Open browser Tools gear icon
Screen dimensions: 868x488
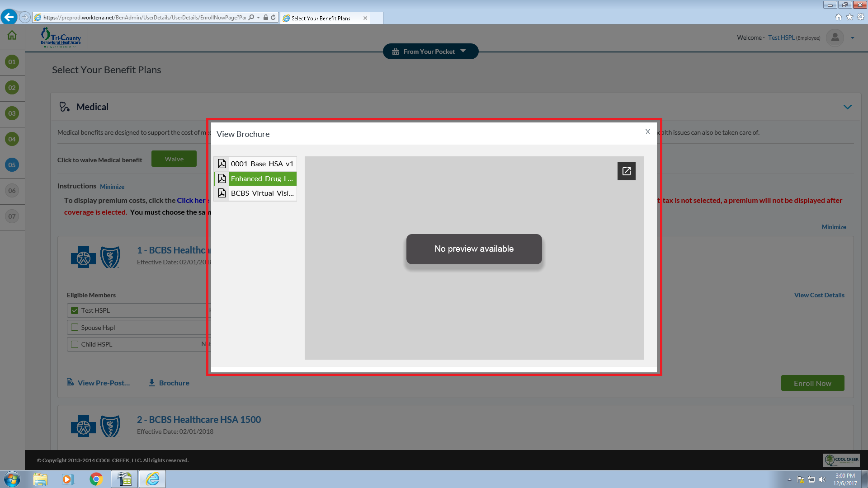tap(861, 17)
